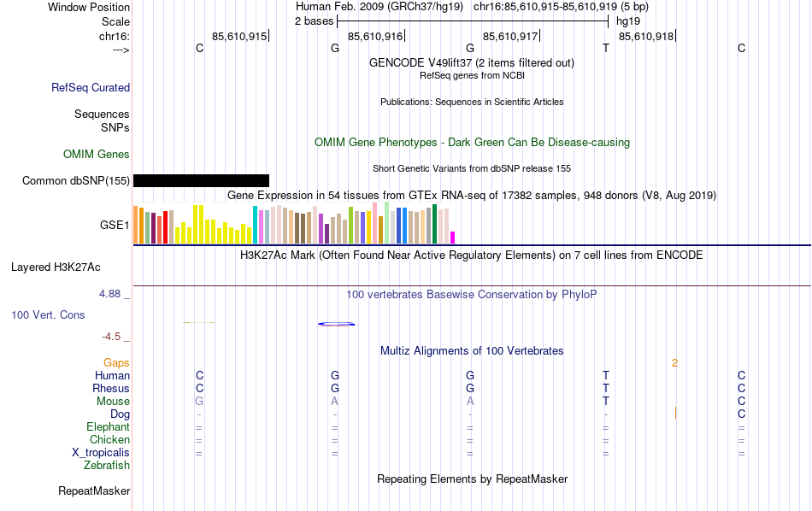
Task: Click the Scale label
Action: click(115, 21)
